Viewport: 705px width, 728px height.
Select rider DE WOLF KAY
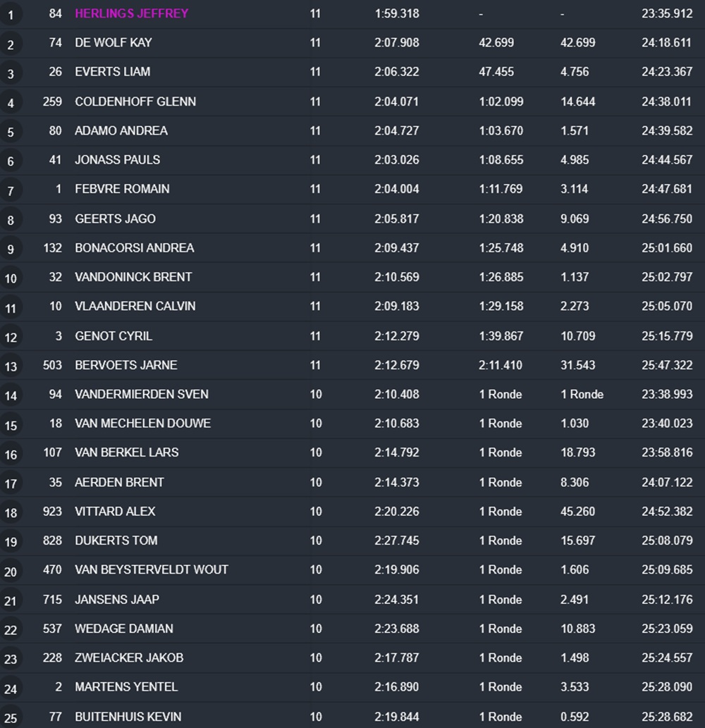coord(114,43)
